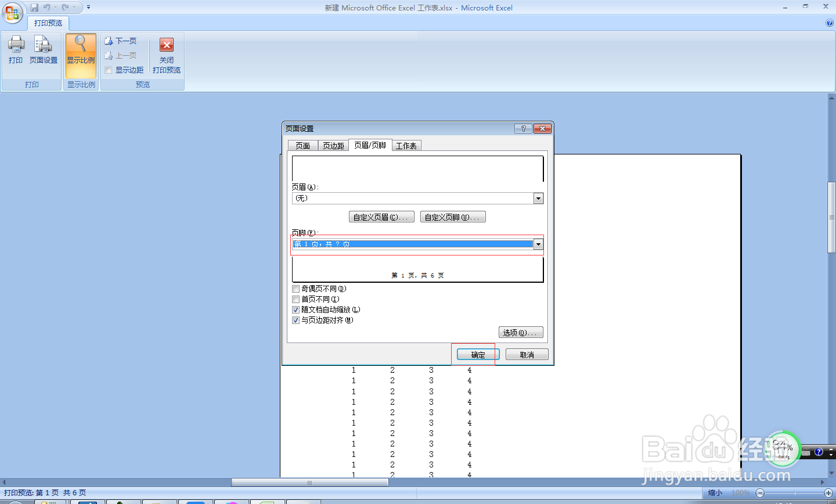The width and height of the screenshot is (836, 504).
Task: Toggle the 首页不同 checkbox
Action: tap(296, 299)
